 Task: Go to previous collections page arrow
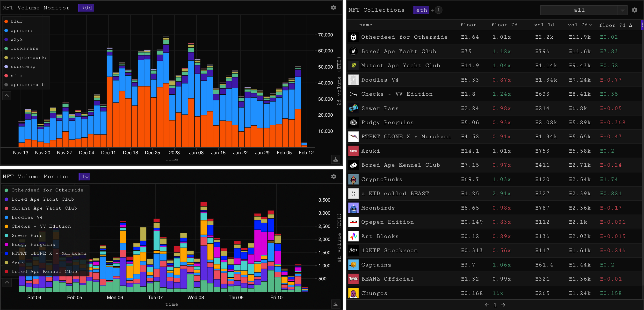(487, 305)
